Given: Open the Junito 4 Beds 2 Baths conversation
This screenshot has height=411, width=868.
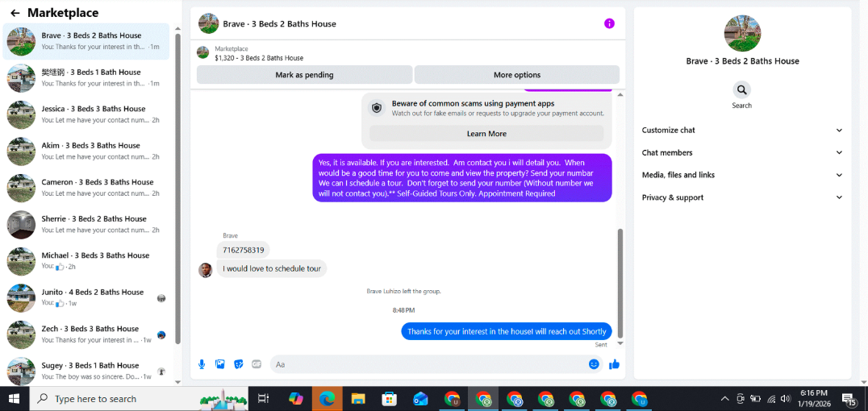Looking at the screenshot, I should [x=89, y=297].
